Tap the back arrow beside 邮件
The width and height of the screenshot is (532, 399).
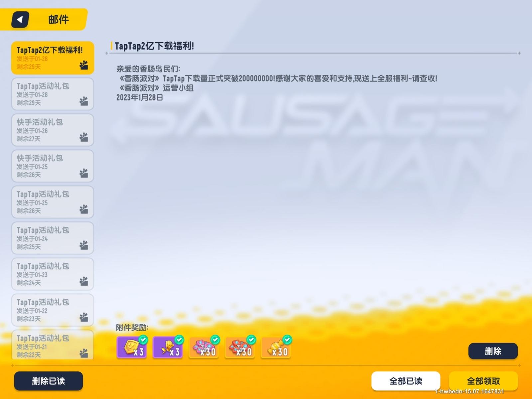click(20, 20)
